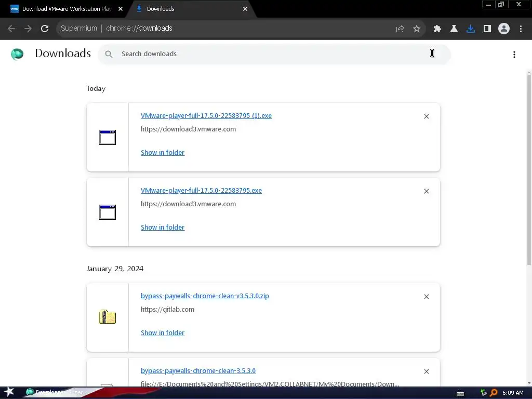Viewport: 532px width, 399px height.
Task: Open the Start menu star button
Action: (8, 392)
